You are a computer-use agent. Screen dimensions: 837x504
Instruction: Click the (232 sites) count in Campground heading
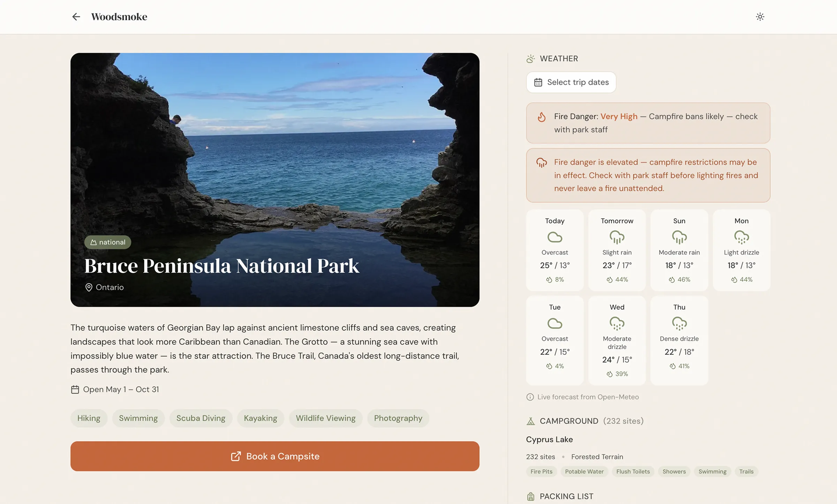pos(623,421)
